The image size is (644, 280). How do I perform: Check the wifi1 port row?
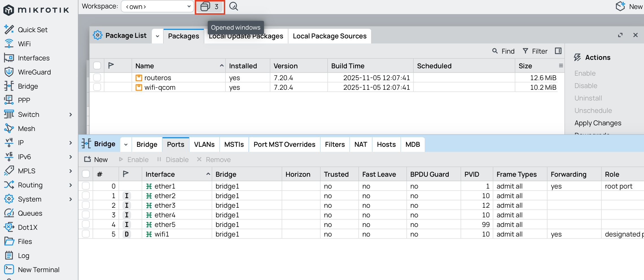click(86, 234)
